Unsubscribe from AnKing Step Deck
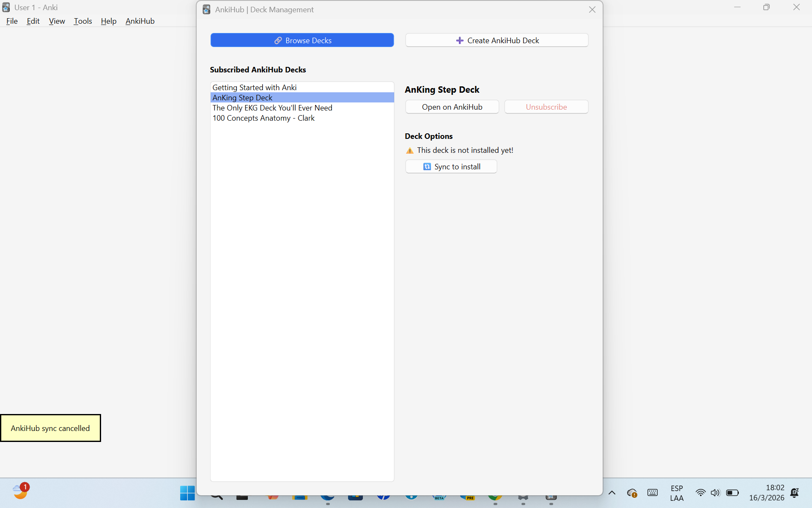 tap(546, 107)
